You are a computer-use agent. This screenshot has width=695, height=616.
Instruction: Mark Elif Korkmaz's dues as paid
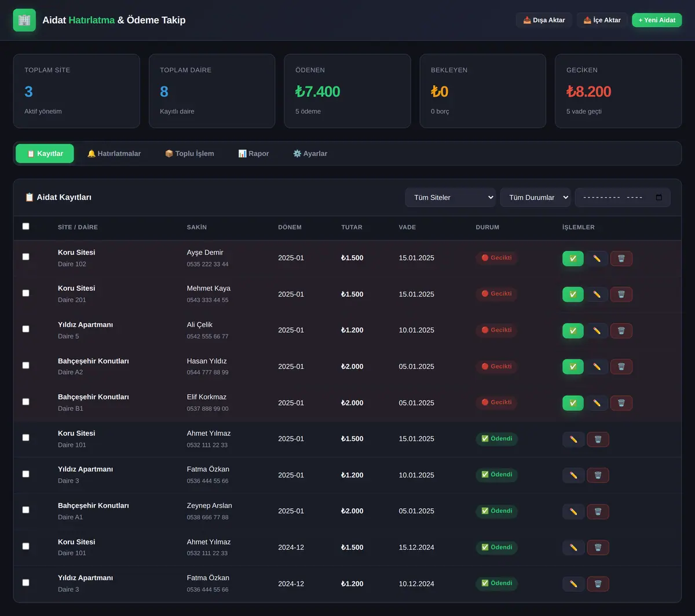click(x=573, y=403)
